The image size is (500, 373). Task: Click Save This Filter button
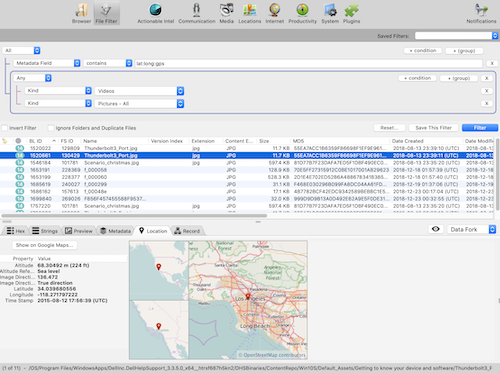tap(433, 128)
